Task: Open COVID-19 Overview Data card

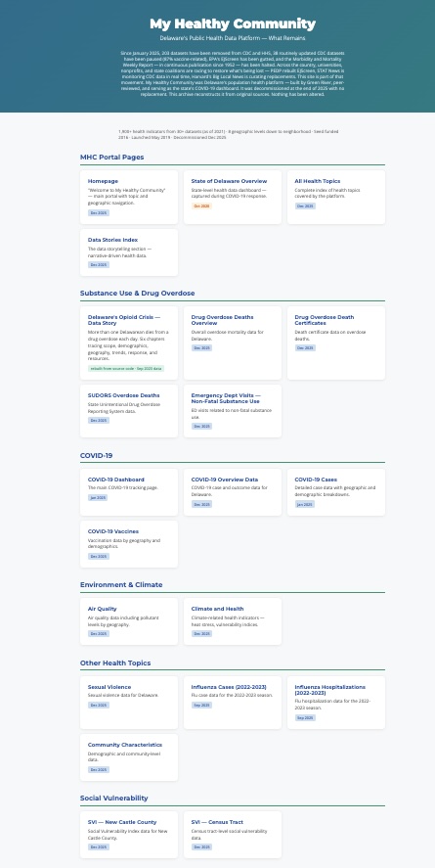Action: point(233,492)
